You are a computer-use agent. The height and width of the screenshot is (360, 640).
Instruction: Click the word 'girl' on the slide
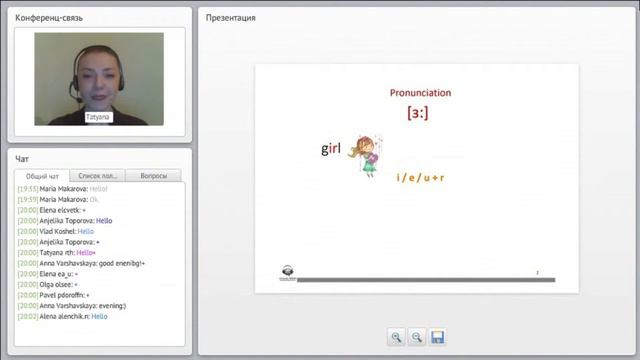331,148
